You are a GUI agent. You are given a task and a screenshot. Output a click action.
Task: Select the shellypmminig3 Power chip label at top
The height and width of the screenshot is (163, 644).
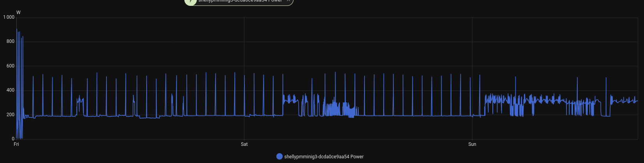click(x=240, y=1)
